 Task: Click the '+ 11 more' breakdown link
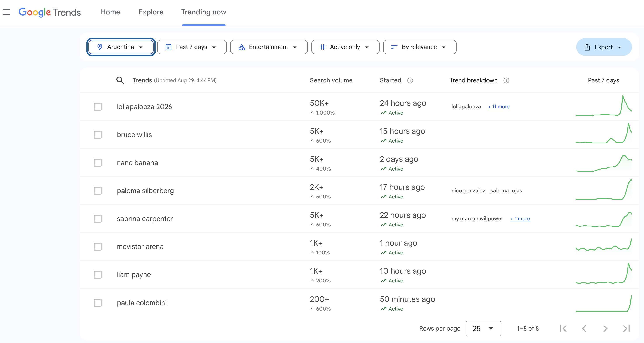[499, 107]
